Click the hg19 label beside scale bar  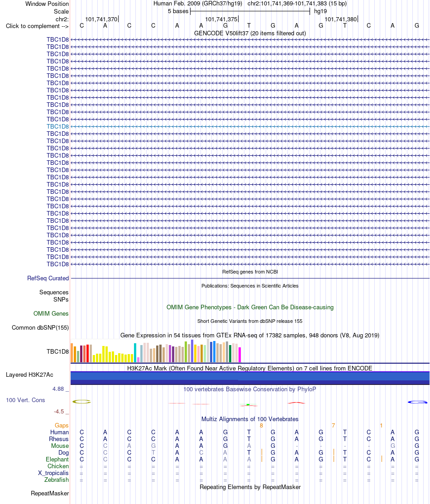click(x=320, y=11)
